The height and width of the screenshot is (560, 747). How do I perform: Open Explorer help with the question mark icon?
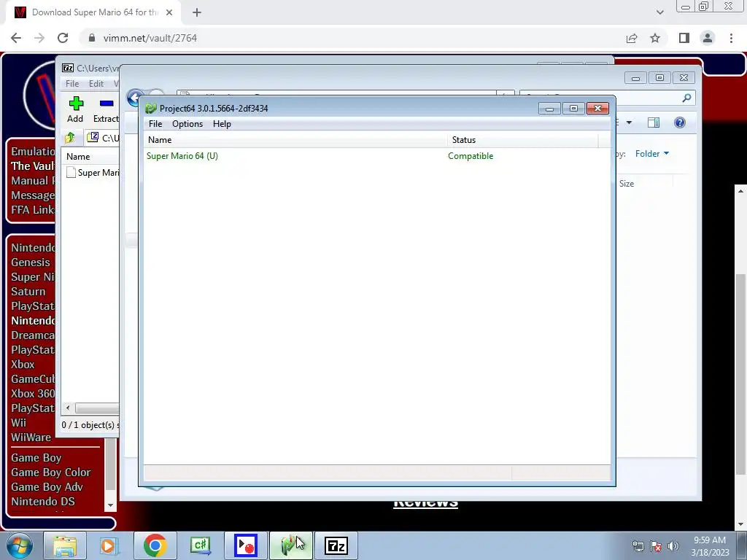pos(680,122)
